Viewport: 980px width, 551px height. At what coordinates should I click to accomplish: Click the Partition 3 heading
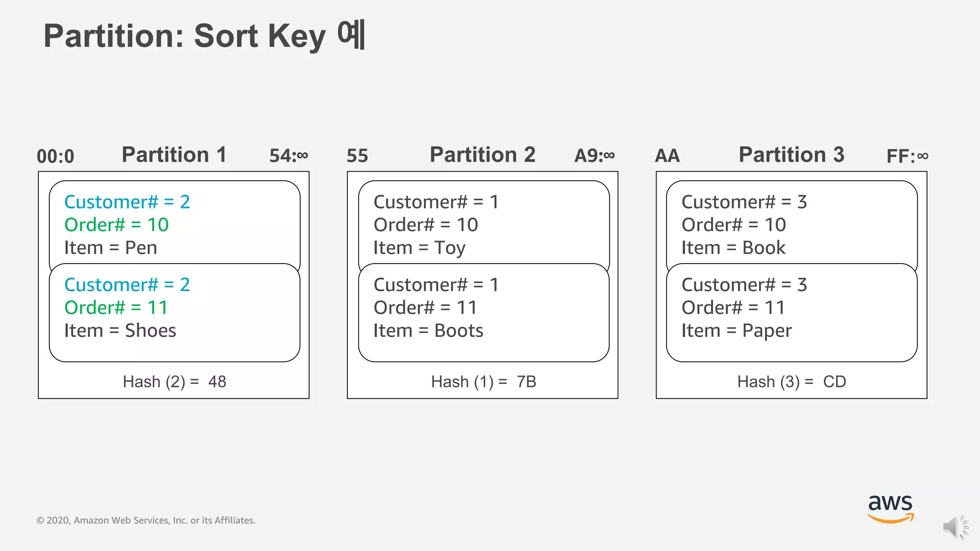pyautogui.click(x=791, y=155)
